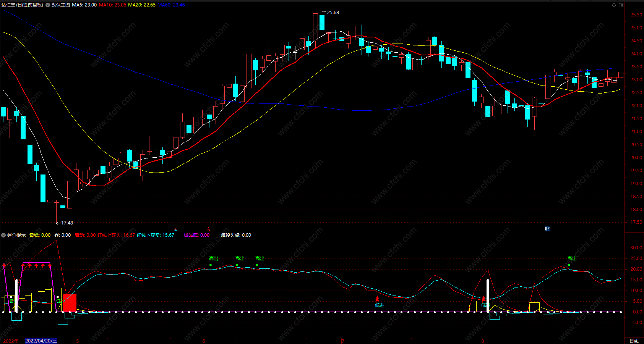Jump to month 5 marker on time axis
Viewport: 644px width, 344px height.
point(77,341)
